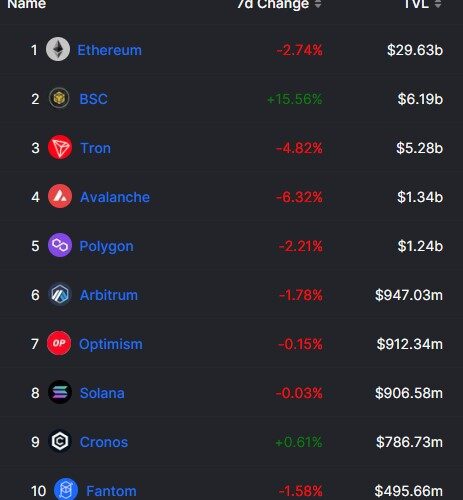Open the Ethereum chain link
Screen dimensions: 463x500
tap(110, 50)
